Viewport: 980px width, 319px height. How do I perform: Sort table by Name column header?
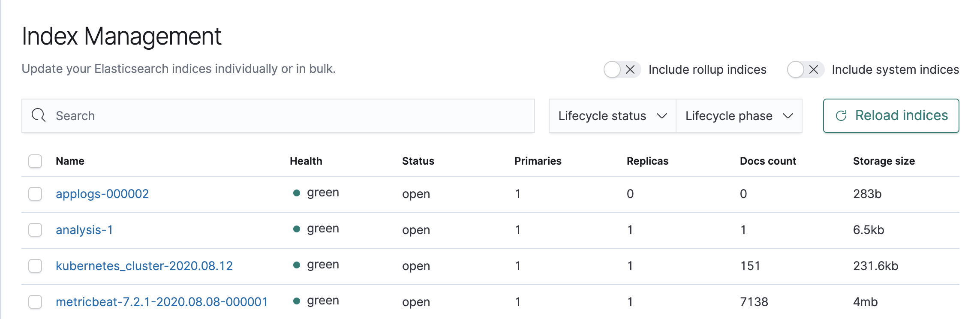[70, 161]
